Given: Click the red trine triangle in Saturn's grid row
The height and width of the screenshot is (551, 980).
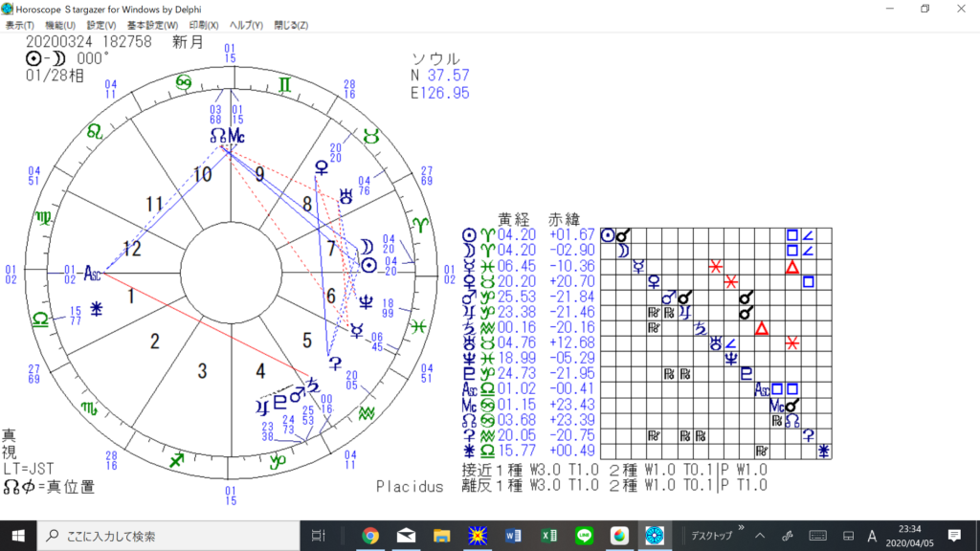Looking at the screenshot, I should coord(761,328).
